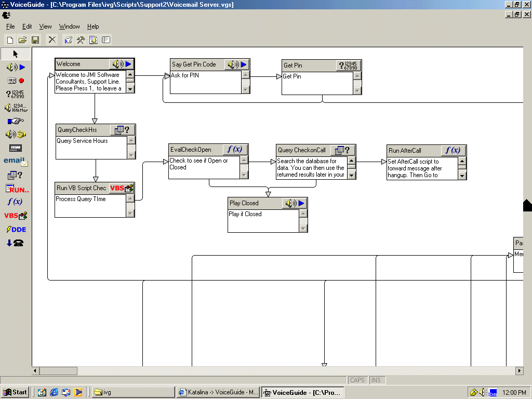Image resolution: width=532 pixels, height=399 pixels.
Task: Click scroll down arrow in Run AfterCall module
Action: (462, 176)
